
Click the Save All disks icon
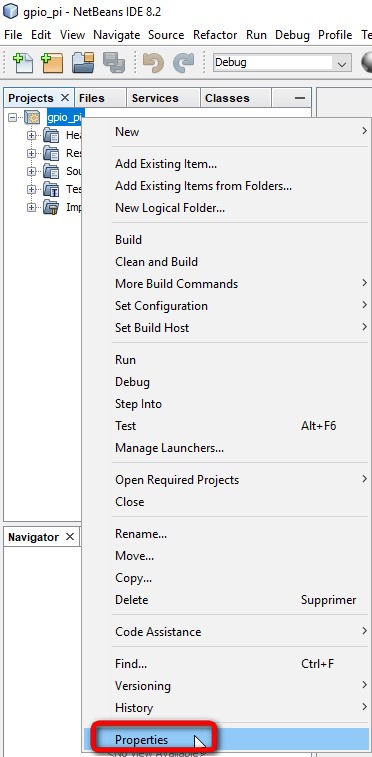(x=114, y=63)
